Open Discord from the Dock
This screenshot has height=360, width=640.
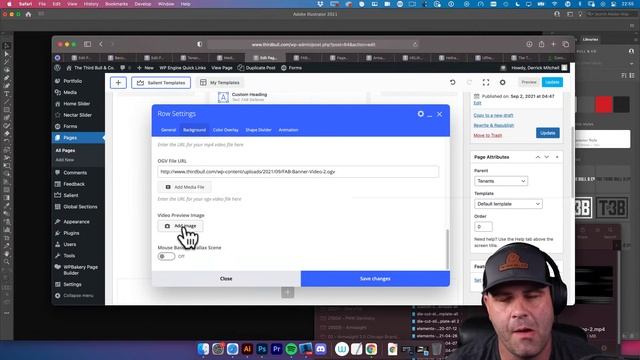coord(321,349)
